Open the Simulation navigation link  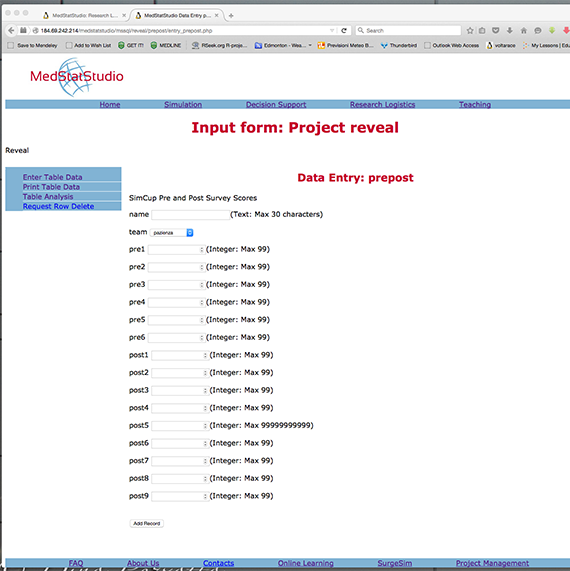183,105
